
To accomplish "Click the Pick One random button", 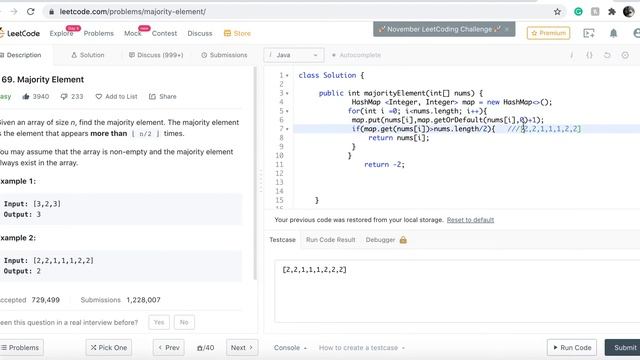I will click(x=109, y=348).
